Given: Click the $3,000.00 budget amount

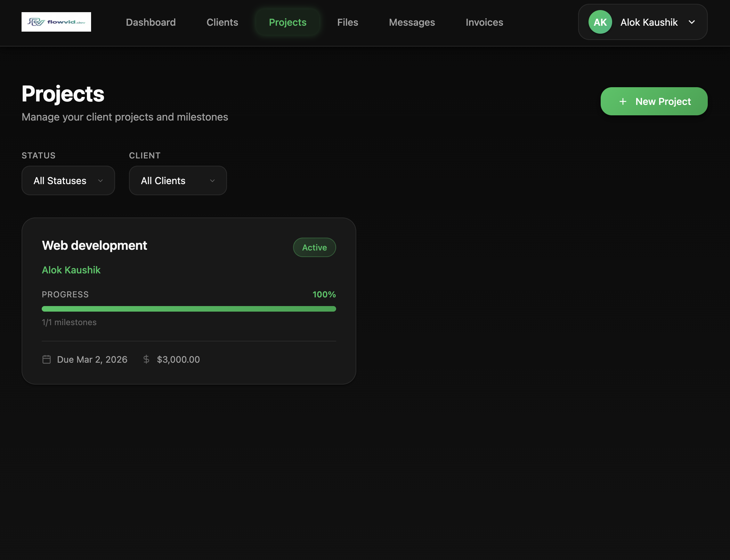Looking at the screenshot, I should pyautogui.click(x=178, y=359).
